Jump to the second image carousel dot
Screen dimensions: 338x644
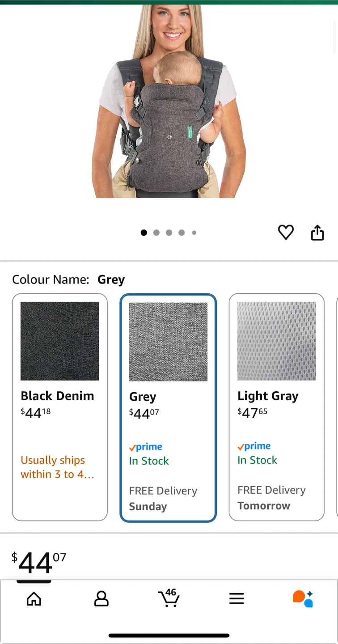156,233
